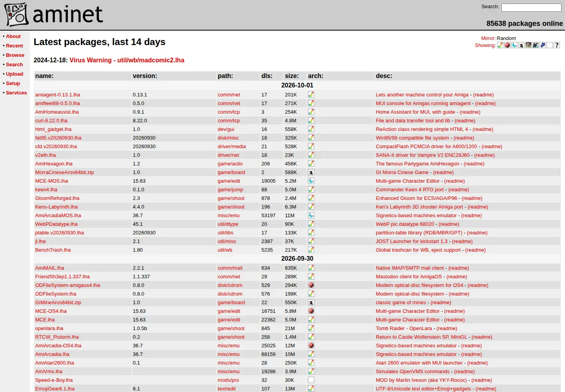Open Browse in the sidebar menu

pos(15,55)
